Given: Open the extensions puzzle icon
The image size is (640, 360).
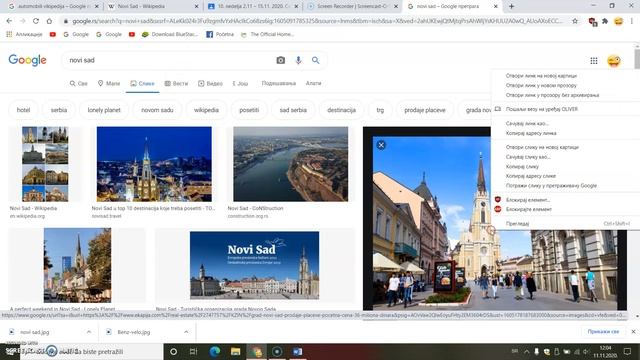Looking at the screenshot, I should (605, 21).
